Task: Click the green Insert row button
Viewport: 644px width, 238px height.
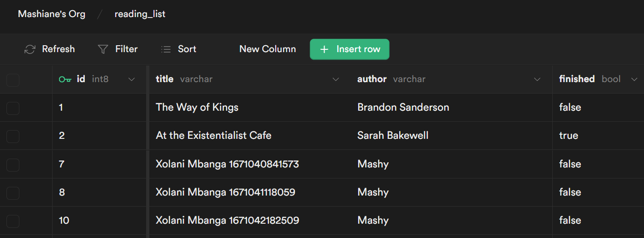Action: [349, 49]
